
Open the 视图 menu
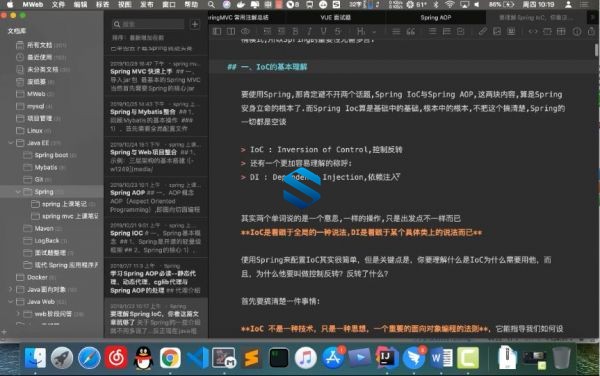pos(125,5)
